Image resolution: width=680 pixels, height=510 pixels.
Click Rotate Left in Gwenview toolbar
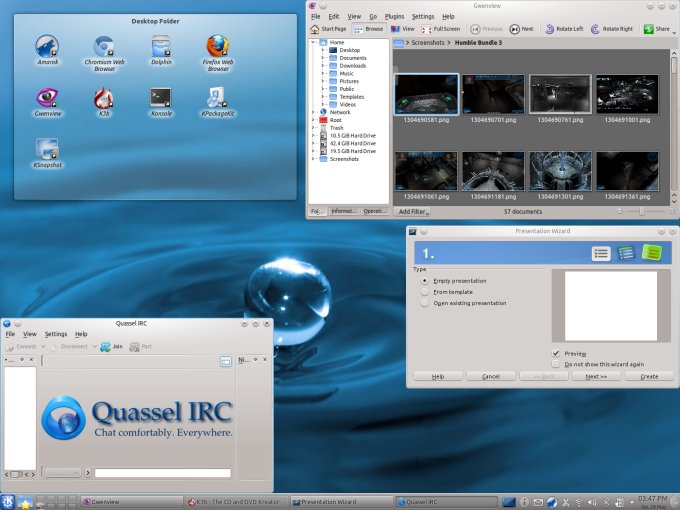pos(564,29)
